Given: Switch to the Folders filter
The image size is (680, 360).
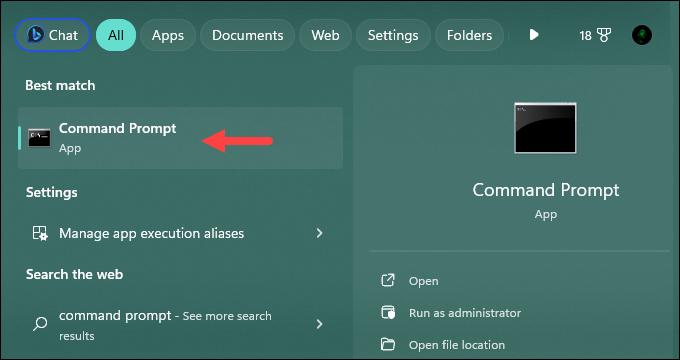Looking at the screenshot, I should 469,35.
